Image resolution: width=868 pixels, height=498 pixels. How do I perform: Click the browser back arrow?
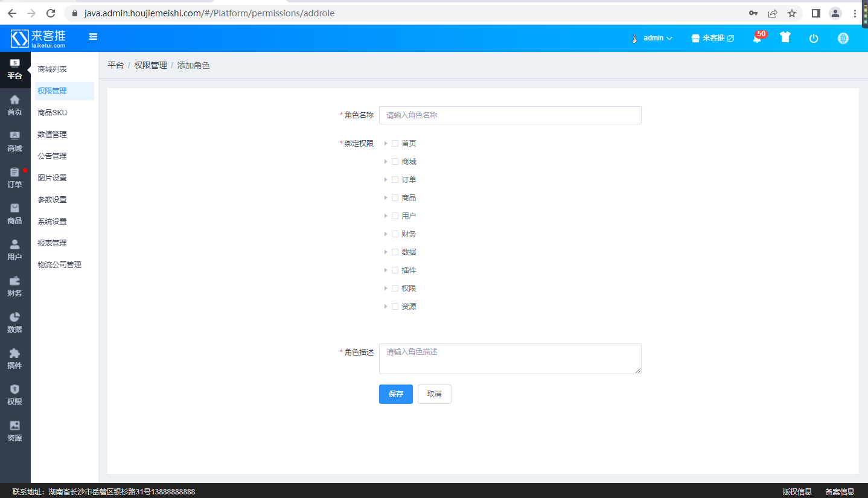[x=12, y=13]
